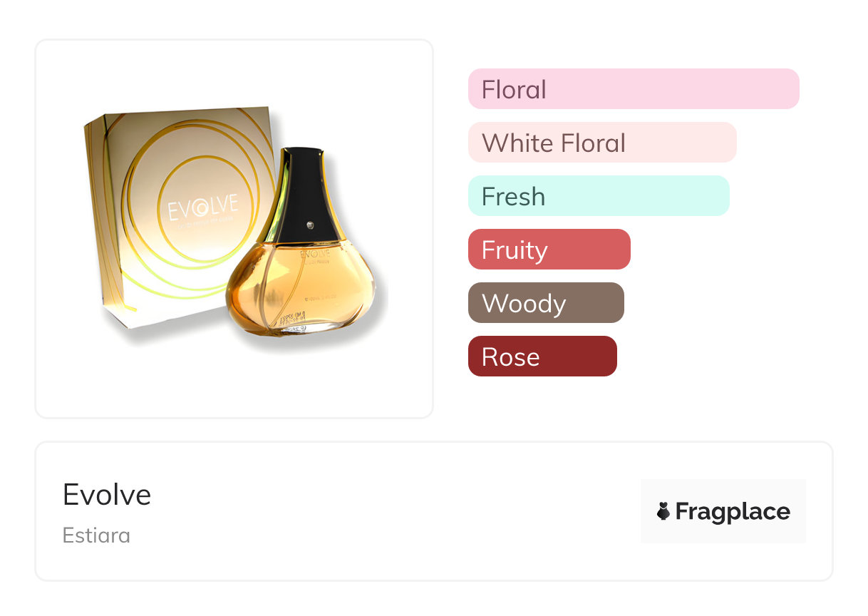Click the Woody label text
The image size is (868, 616).
pyautogui.click(x=524, y=304)
